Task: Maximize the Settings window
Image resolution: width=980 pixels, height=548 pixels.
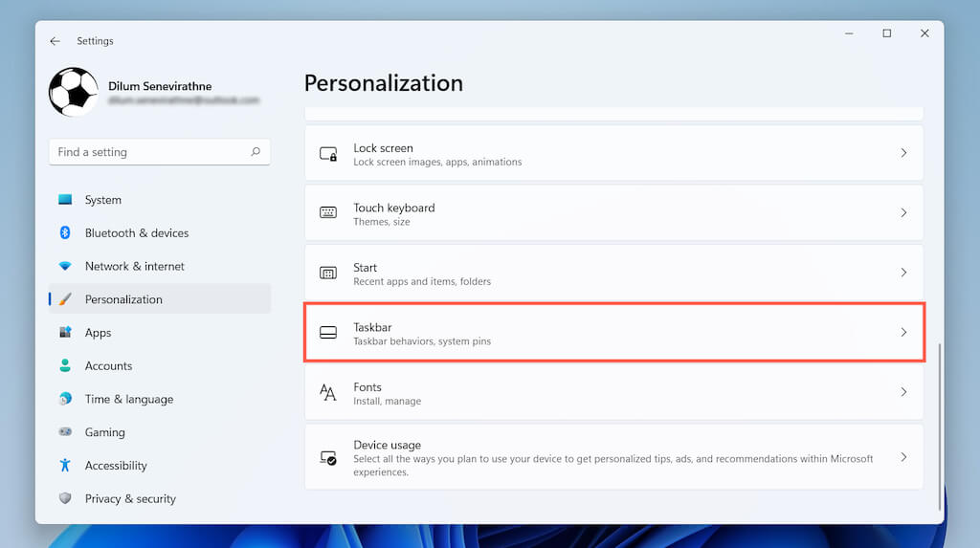Action: point(887,33)
